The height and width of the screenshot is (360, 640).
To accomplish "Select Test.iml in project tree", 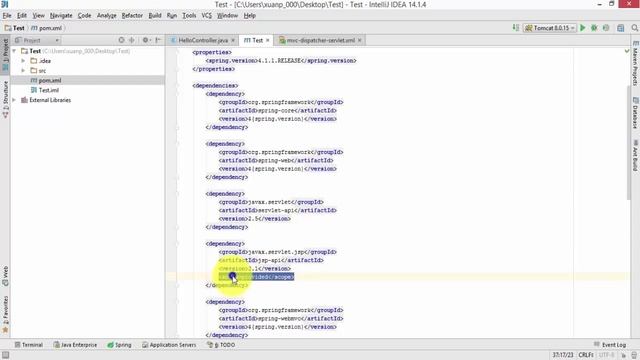I will 49,90.
